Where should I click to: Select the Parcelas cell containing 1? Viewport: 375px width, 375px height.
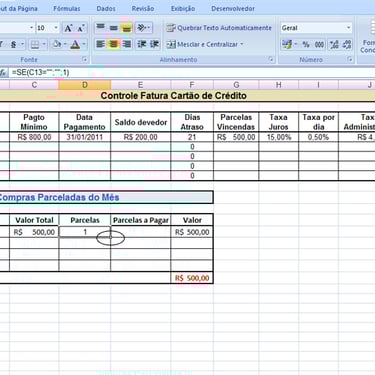85,232
